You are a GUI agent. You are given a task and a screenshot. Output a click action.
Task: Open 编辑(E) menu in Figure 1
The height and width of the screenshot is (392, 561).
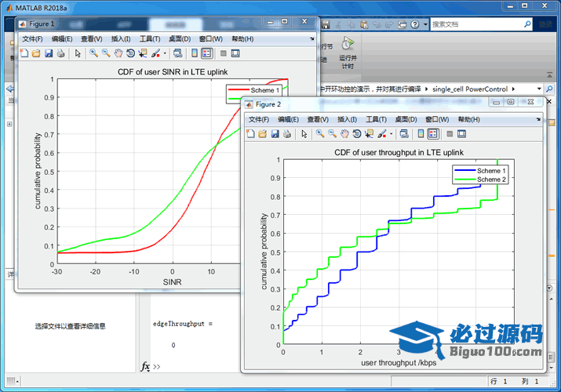point(62,39)
